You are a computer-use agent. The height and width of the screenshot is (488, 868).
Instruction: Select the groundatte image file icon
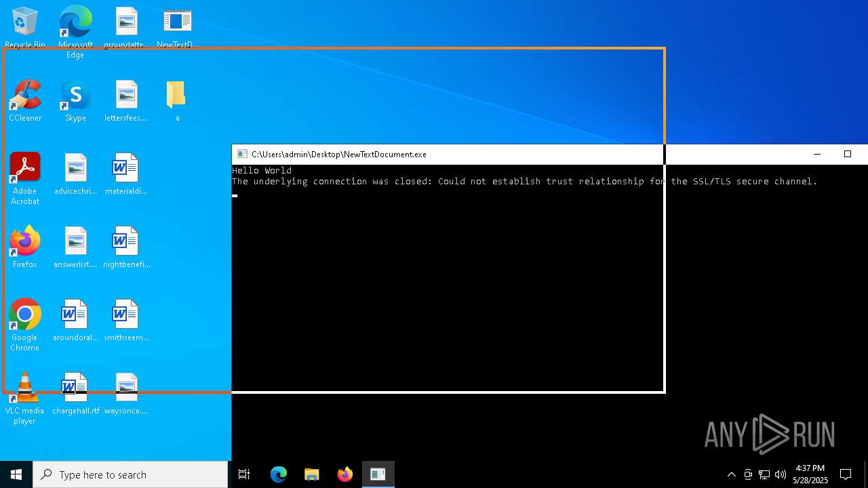[x=127, y=27]
